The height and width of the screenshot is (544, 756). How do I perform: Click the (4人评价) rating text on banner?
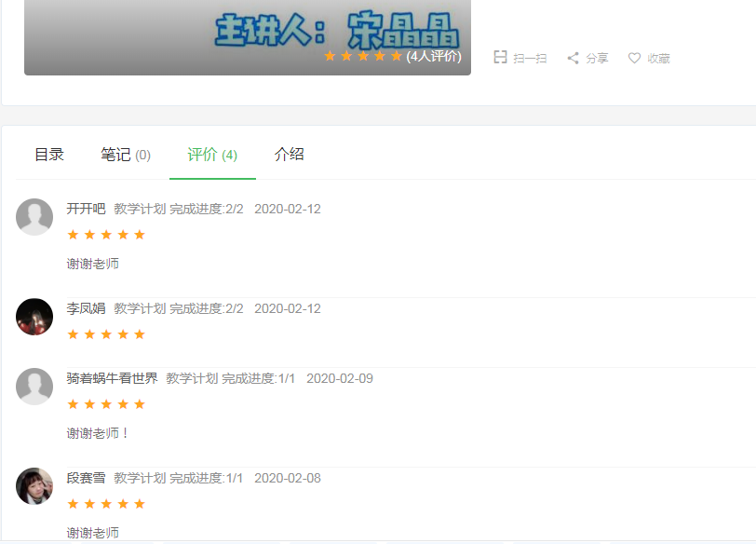click(434, 56)
